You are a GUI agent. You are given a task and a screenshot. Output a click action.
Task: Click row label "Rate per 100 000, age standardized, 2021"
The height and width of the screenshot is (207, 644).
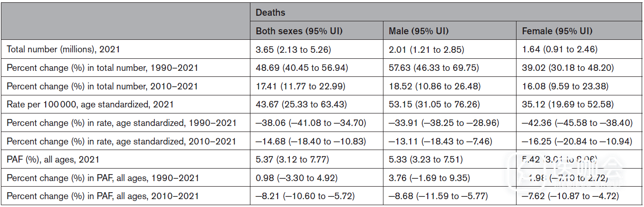point(90,104)
